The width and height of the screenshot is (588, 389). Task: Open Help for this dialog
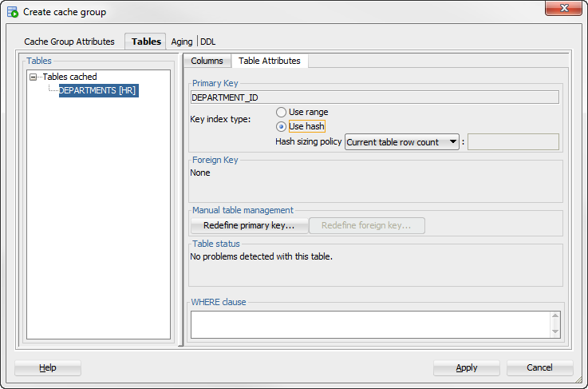(48, 367)
